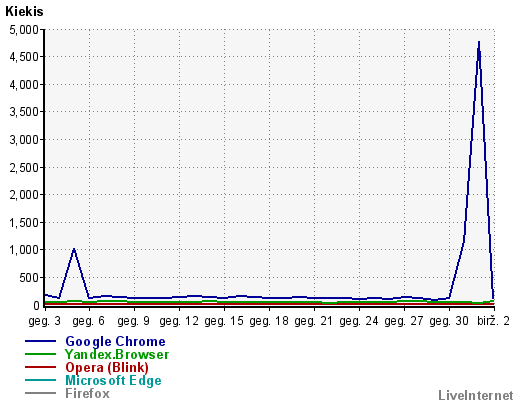Select the Opera (Blink) legend entry

(x=107, y=367)
